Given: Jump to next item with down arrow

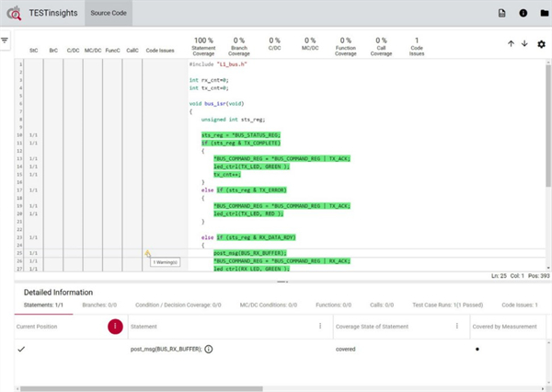Looking at the screenshot, I should coord(525,44).
